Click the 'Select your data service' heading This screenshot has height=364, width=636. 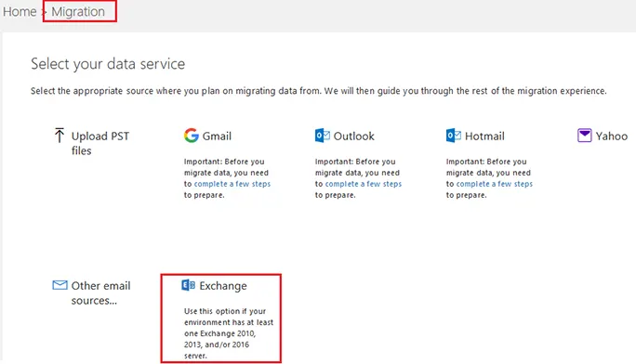coord(108,64)
